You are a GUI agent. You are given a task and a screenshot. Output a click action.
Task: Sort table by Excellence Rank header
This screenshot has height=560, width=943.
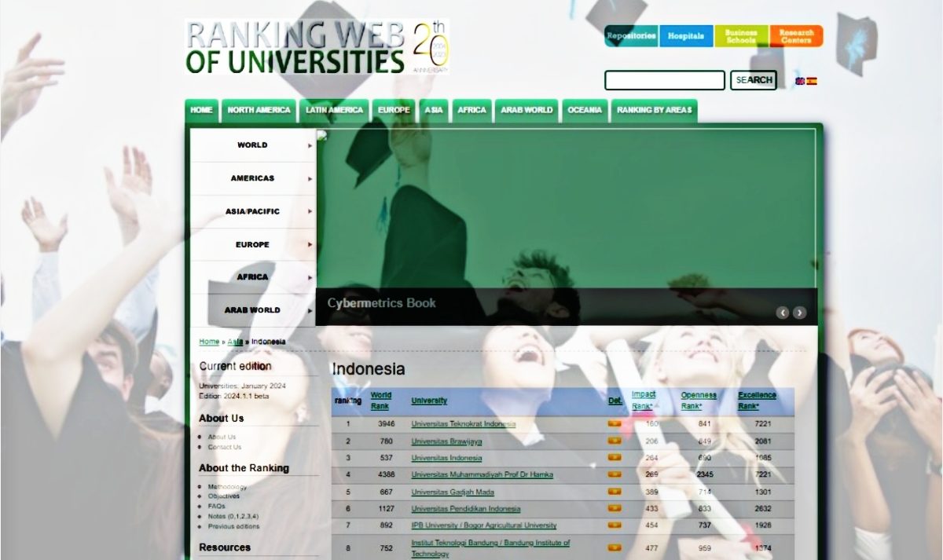(x=758, y=401)
